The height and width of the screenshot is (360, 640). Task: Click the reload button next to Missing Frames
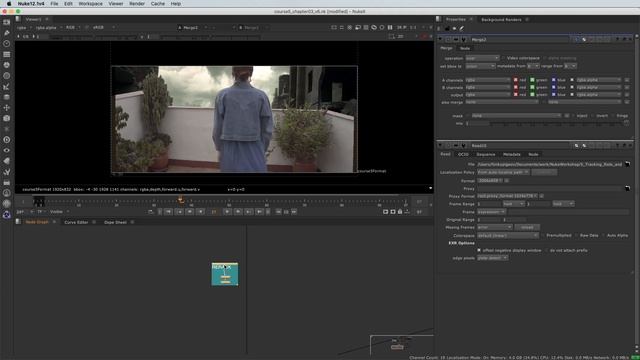tap(527, 227)
